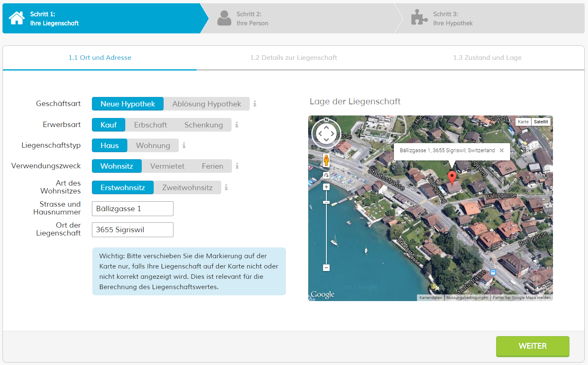Click the info icon beside Erwerbsart options
588x365 pixels.
tap(237, 125)
